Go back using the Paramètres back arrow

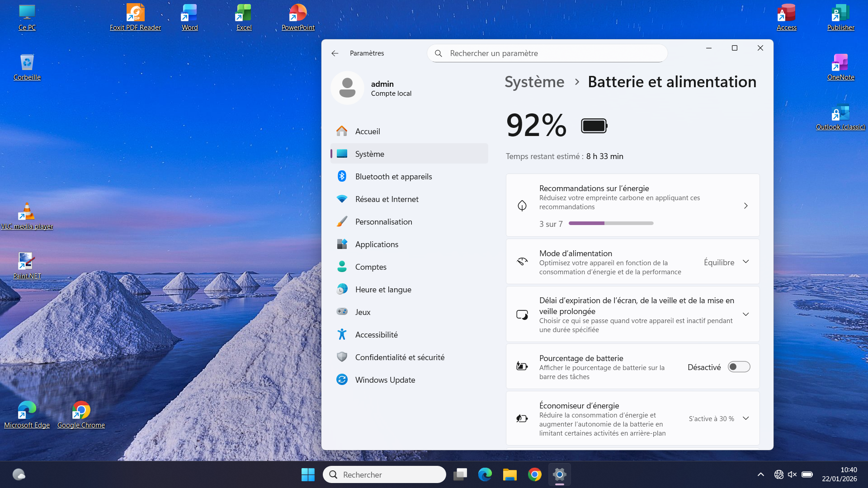[335, 53]
